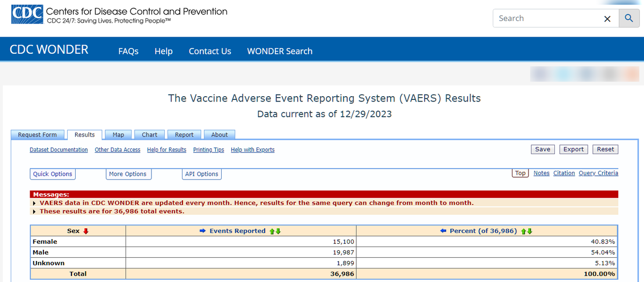The width and height of the screenshot is (644, 282).
Task: Switch to the Report tab
Action: (x=184, y=135)
